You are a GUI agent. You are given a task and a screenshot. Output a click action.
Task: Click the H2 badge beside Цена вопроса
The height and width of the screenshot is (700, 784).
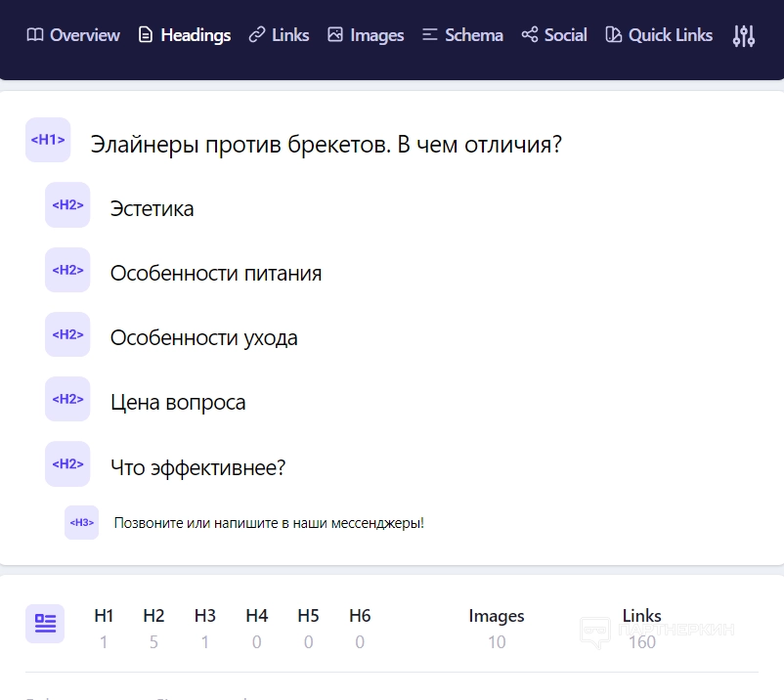point(67,399)
